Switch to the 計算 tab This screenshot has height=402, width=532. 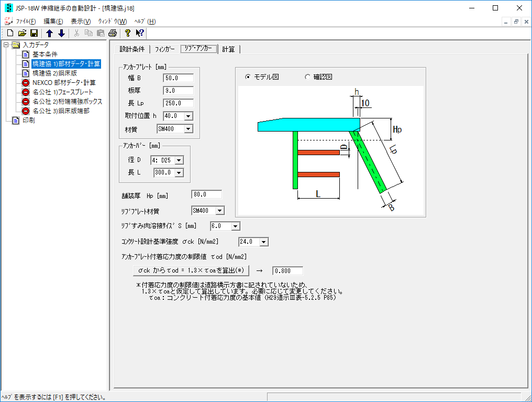click(x=228, y=49)
